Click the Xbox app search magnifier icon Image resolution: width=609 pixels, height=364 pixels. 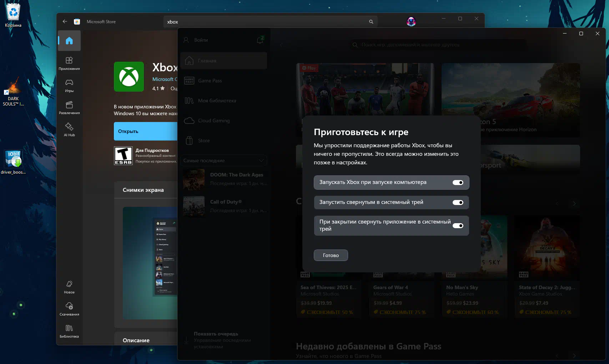[355, 45]
